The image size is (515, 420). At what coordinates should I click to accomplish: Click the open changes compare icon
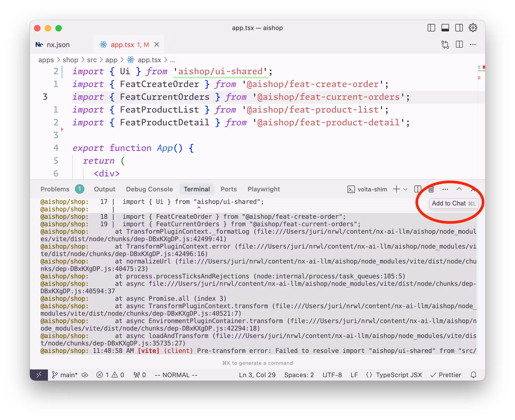click(x=445, y=44)
